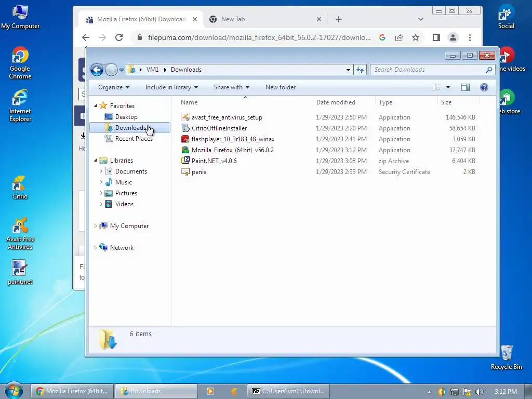Close the New Tab in Chrome
Viewport: 532px width, 399px height.
pyautogui.click(x=318, y=19)
